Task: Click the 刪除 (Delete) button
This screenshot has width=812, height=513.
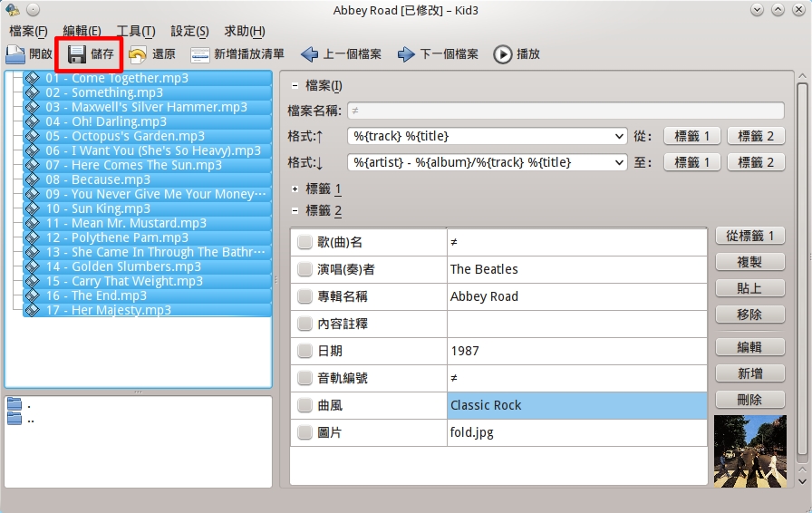Action: tap(749, 400)
